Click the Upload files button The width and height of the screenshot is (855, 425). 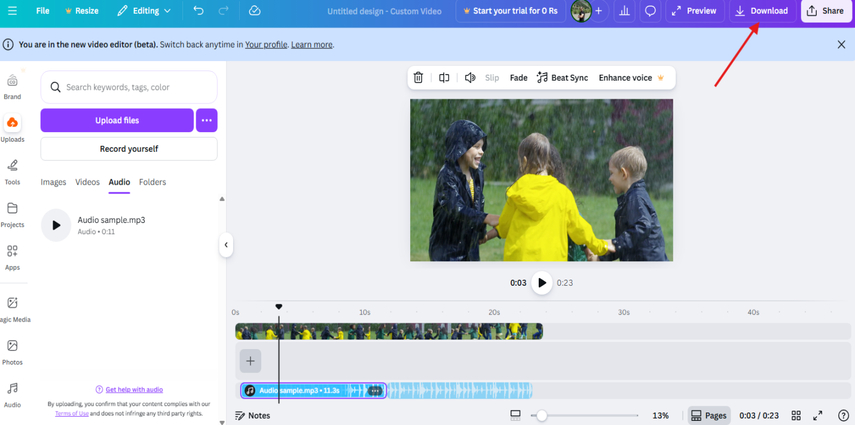point(117,121)
